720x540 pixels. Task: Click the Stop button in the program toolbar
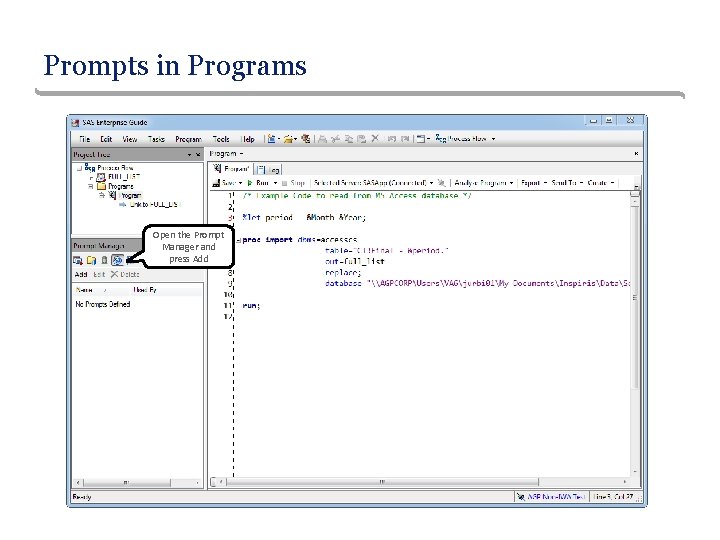[293, 183]
